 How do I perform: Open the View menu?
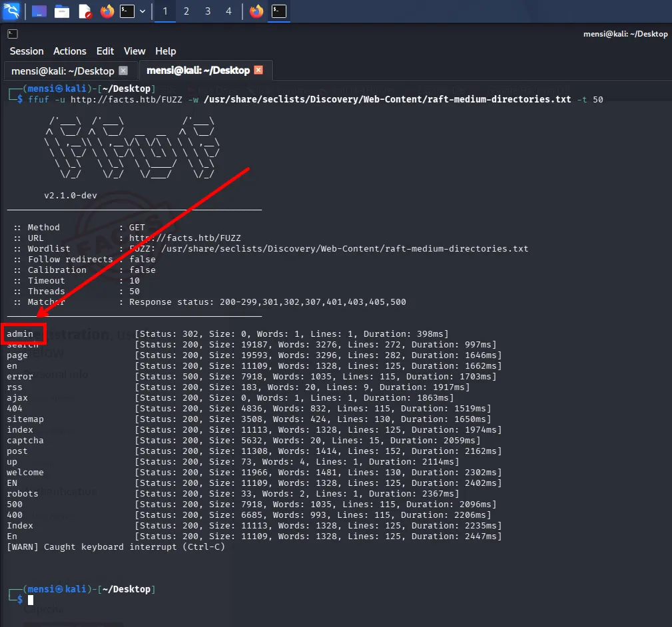[135, 51]
